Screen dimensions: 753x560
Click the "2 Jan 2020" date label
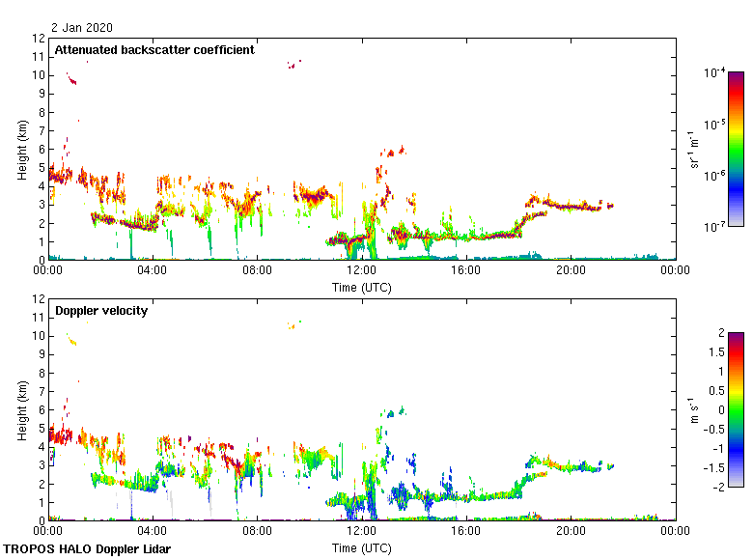[x=78, y=30]
